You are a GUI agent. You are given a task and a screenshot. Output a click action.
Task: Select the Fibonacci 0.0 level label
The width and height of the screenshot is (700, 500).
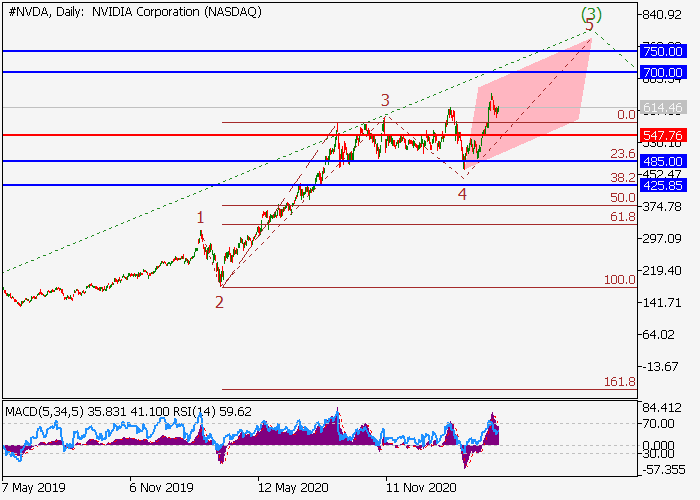(626, 115)
